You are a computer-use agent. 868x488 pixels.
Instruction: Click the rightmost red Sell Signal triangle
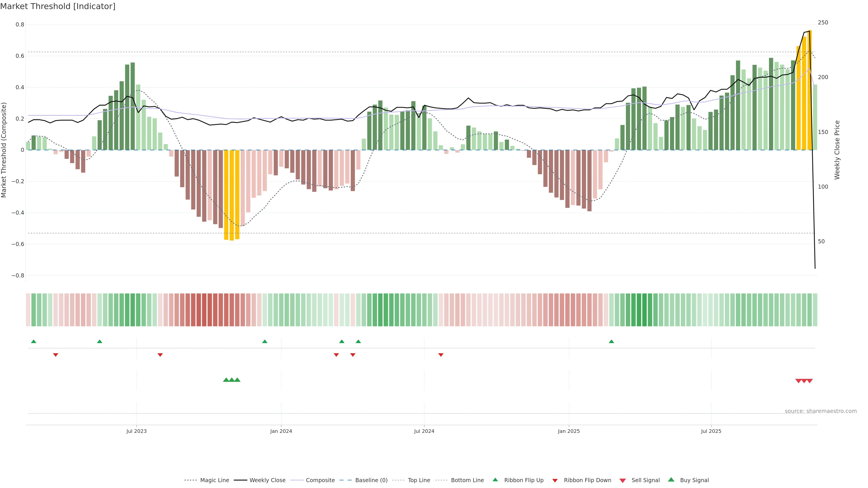810,381
